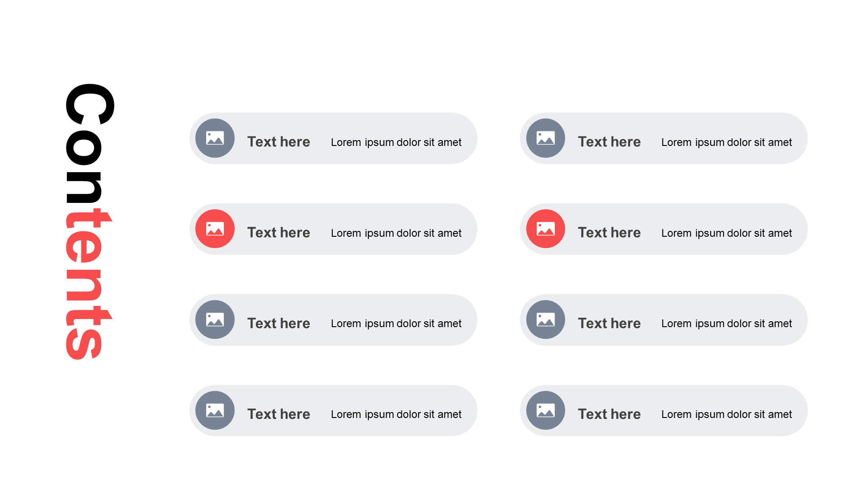Click 'Lorem ipsum dolor sit amet' in top-left row
868x488 pixels.
[x=396, y=142]
